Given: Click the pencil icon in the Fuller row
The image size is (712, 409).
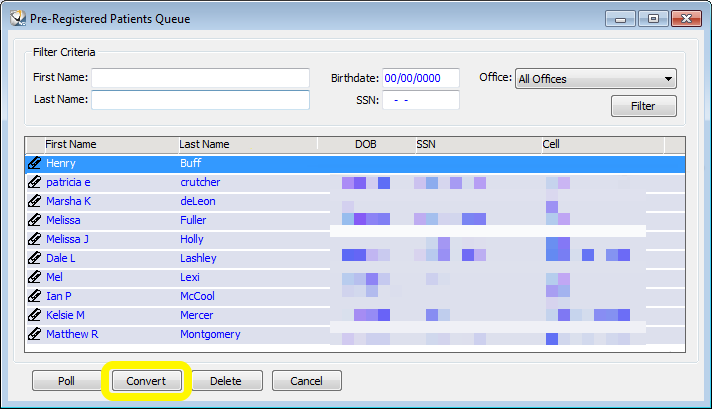Looking at the screenshot, I should click(35, 220).
